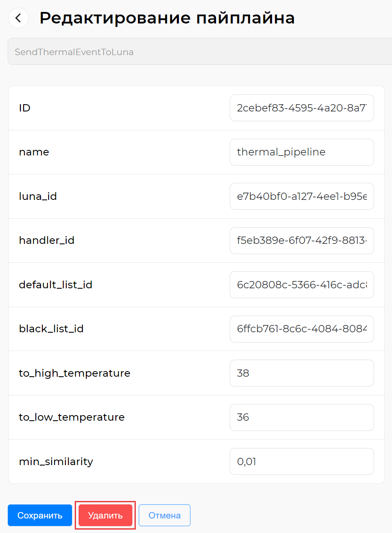The height and width of the screenshot is (533, 392).
Task: Delete the pipeline with Удалить button
Action: [x=105, y=515]
